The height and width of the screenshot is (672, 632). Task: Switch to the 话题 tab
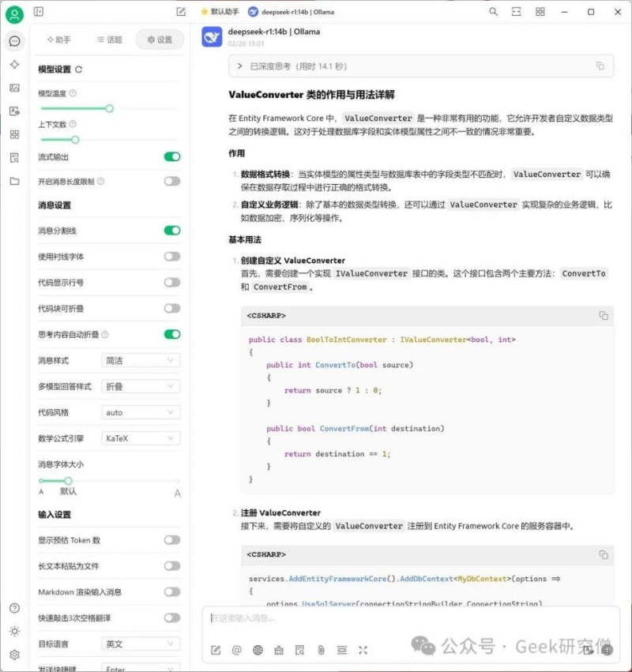110,39
